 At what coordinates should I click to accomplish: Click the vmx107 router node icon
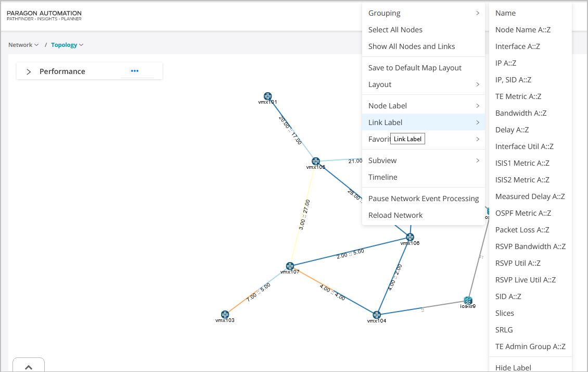point(290,266)
